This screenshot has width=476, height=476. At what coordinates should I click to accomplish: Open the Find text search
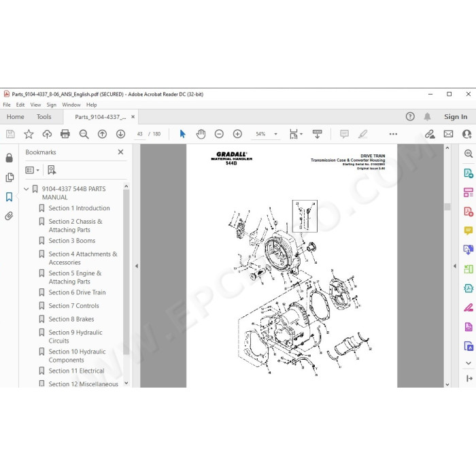(x=84, y=134)
